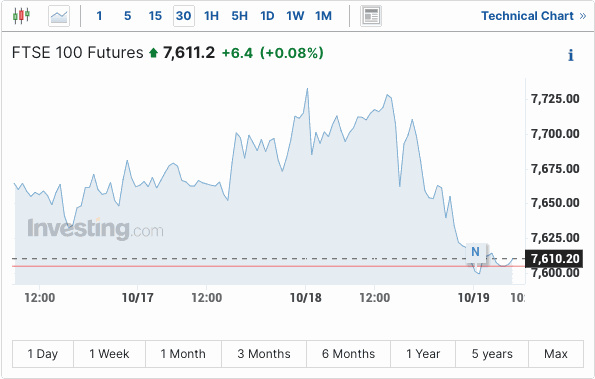Open the Technical Chart link
The image size is (595, 379).
tap(534, 16)
